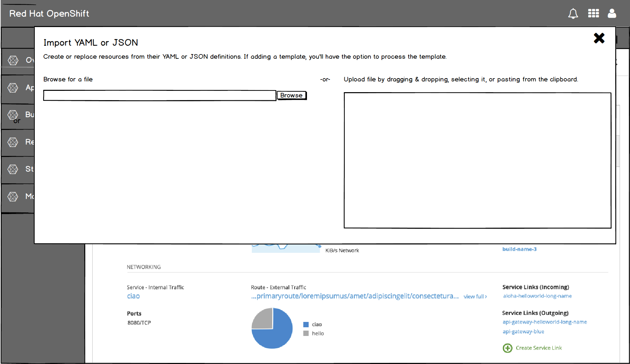Click the gray hello legend swatch

click(306, 333)
